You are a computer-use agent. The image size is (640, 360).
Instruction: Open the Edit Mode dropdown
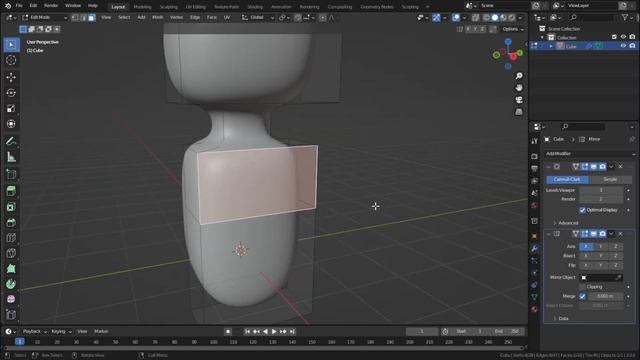coord(45,18)
